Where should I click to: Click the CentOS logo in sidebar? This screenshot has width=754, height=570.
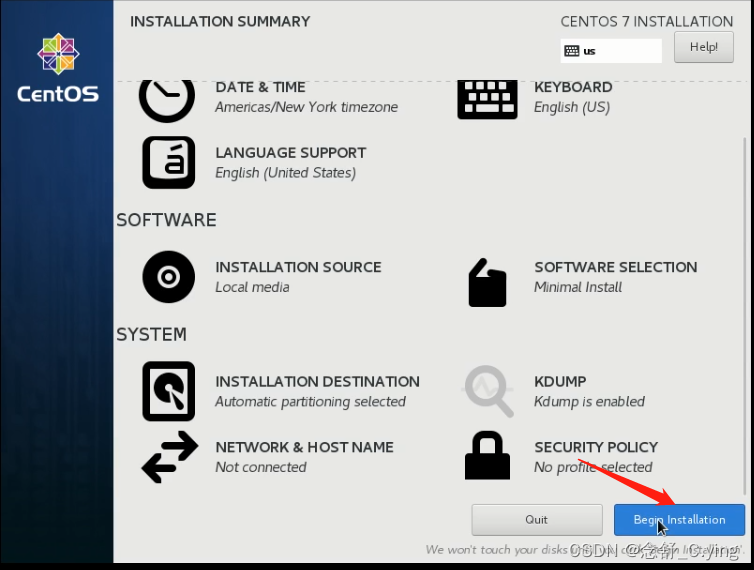58,67
